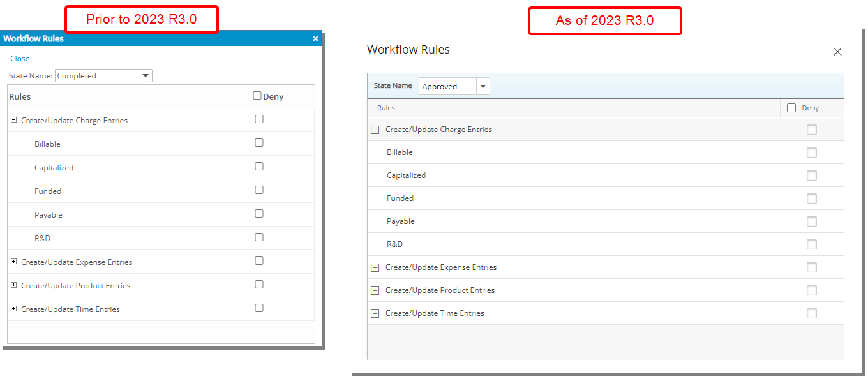Expand Create/Update Product Entries in old dialog
This screenshot has height=379, width=868.
point(14,285)
